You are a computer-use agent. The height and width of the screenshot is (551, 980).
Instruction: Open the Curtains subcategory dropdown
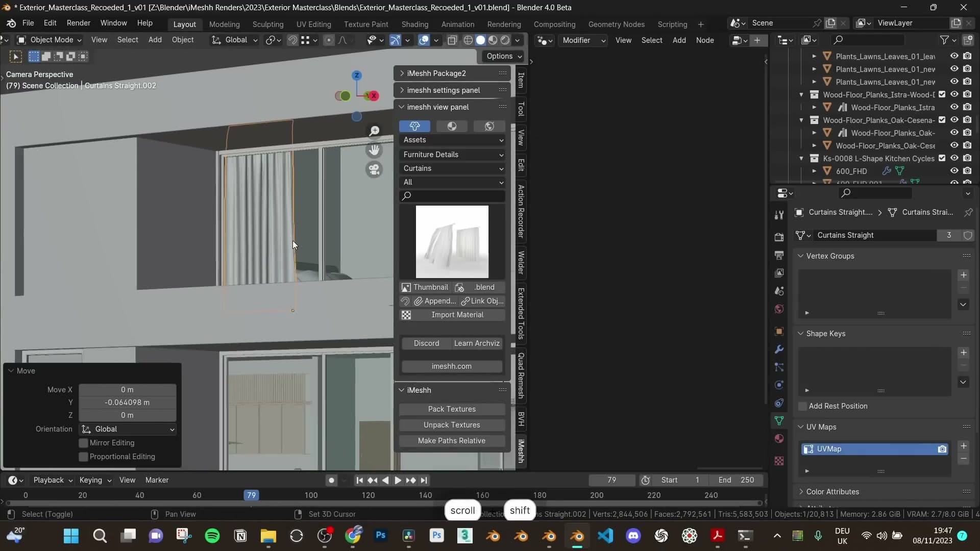pyautogui.click(x=452, y=168)
